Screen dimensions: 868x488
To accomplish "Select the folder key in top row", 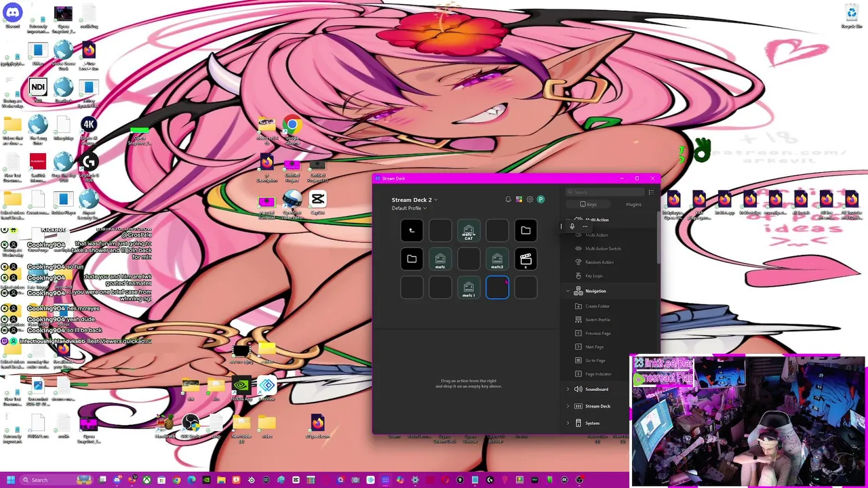I will point(526,230).
